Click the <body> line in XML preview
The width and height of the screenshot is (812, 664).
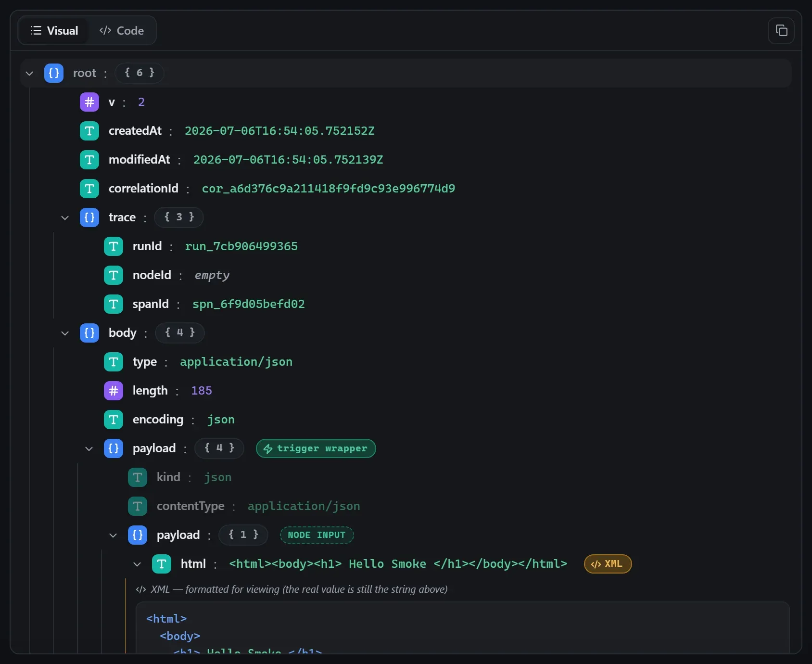click(180, 636)
